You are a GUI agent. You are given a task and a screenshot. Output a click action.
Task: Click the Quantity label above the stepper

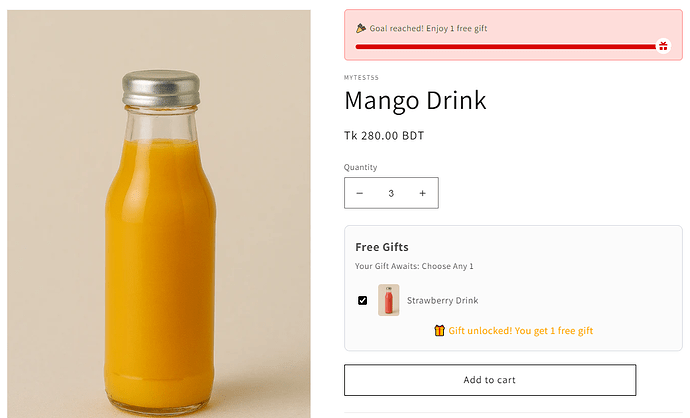[360, 167]
